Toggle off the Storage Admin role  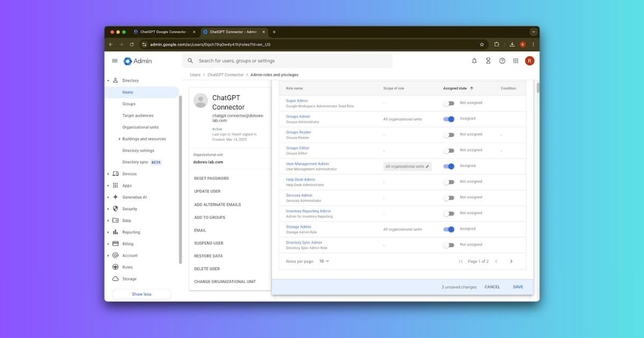(x=449, y=229)
